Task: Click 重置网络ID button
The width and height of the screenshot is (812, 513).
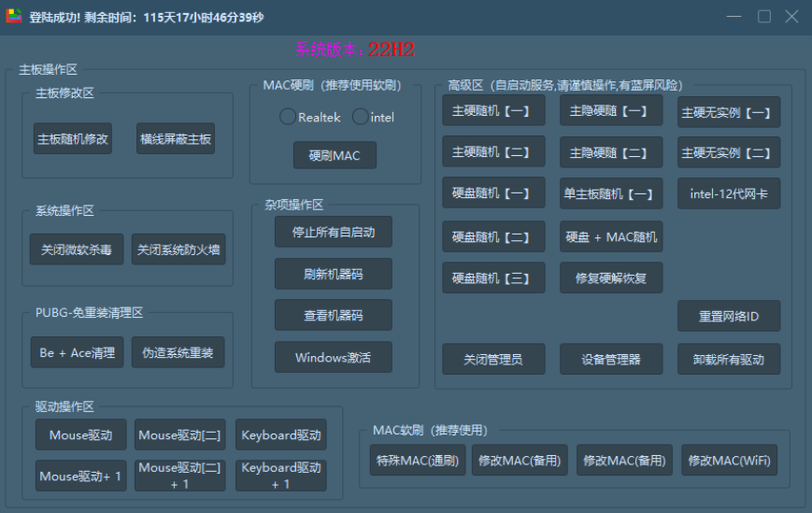Action: 729,316
